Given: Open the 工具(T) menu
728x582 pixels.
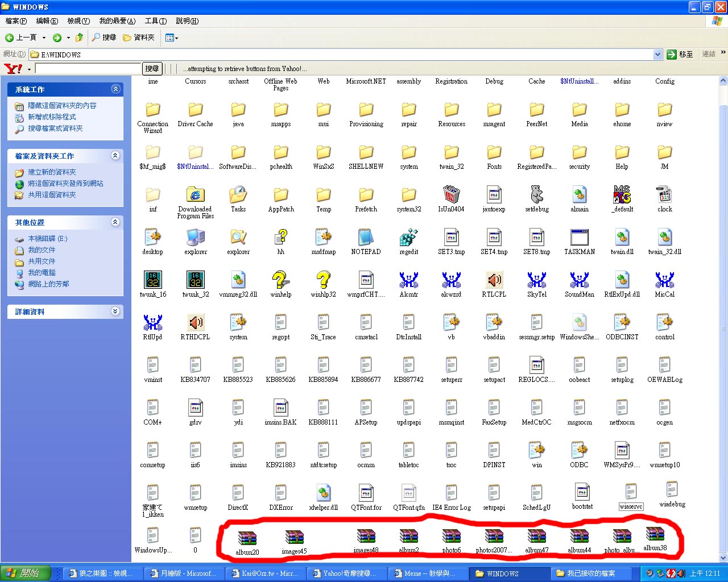Looking at the screenshot, I should click(x=155, y=21).
